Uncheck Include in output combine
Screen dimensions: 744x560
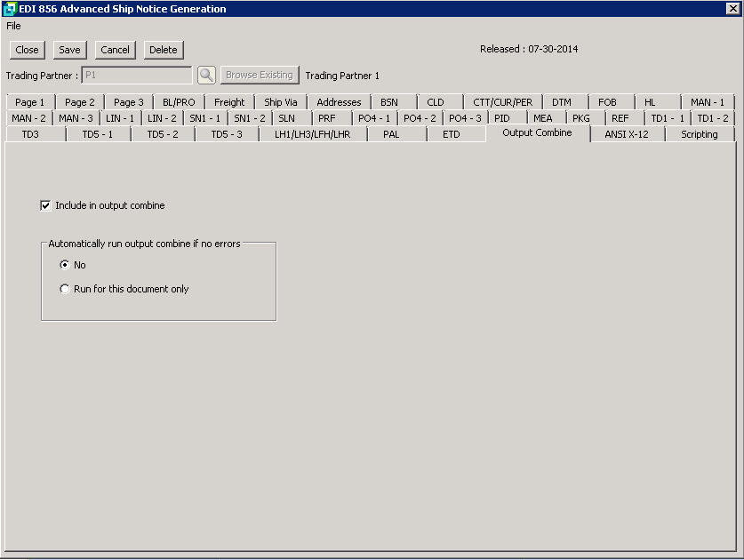45,205
